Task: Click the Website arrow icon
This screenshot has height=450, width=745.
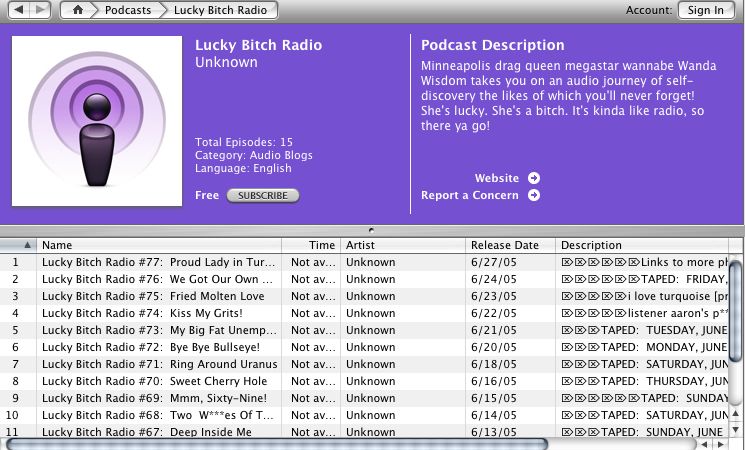Action: pyautogui.click(x=534, y=178)
